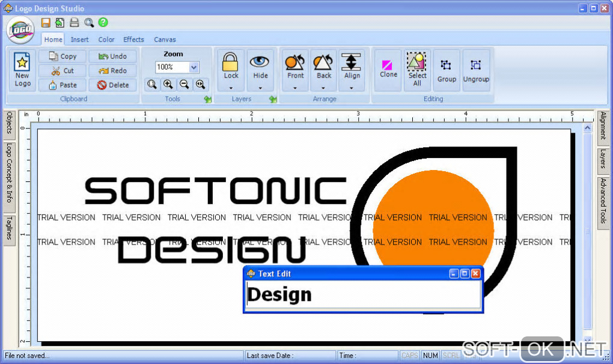Viewport: 613px width, 364px height.
Task: Toggle Hide with the eye icon
Action: tap(260, 62)
